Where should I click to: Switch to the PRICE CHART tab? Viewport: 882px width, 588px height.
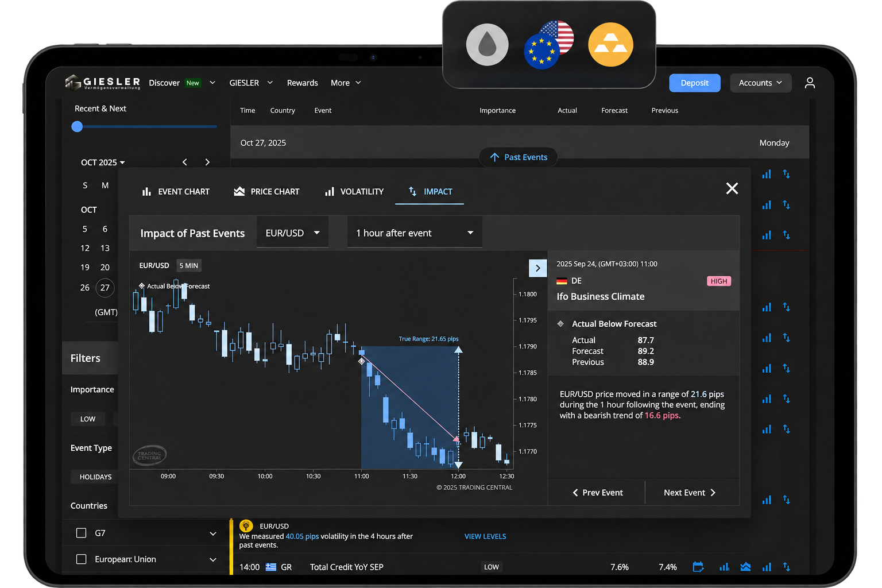[x=266, y=192]
